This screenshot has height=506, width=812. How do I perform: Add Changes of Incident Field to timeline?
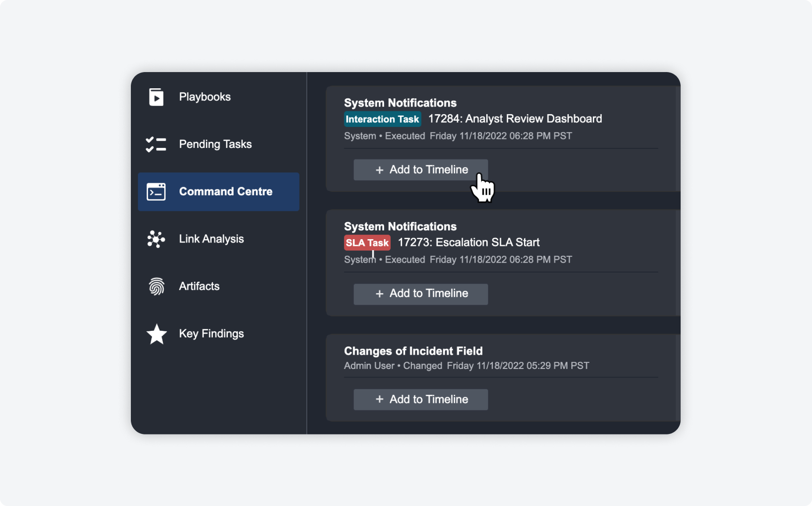[x=420, y=400]
